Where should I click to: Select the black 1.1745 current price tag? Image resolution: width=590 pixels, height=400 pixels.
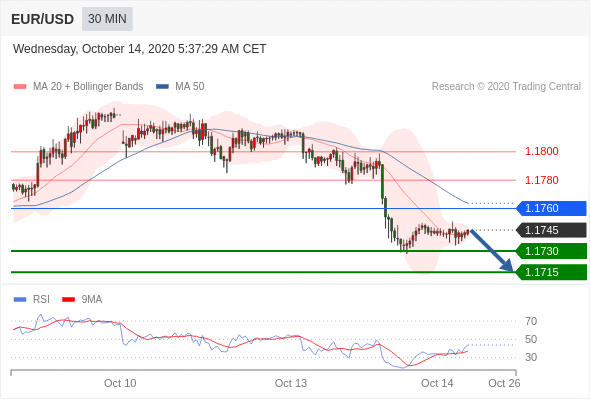551,230
